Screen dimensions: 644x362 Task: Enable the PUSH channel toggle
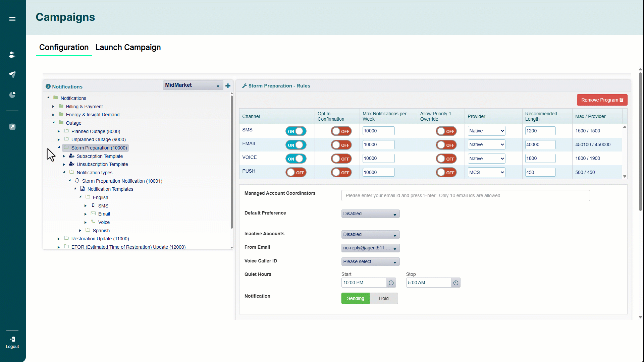pos(296,173)
